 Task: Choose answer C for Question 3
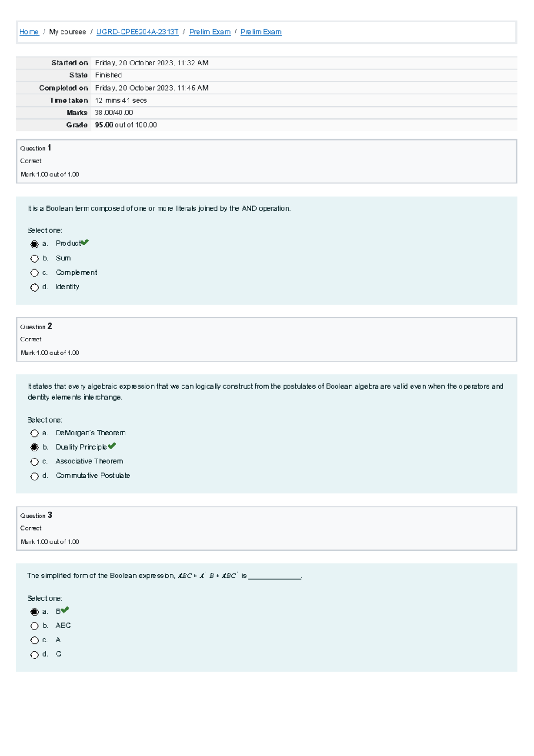tap(35, 655)
